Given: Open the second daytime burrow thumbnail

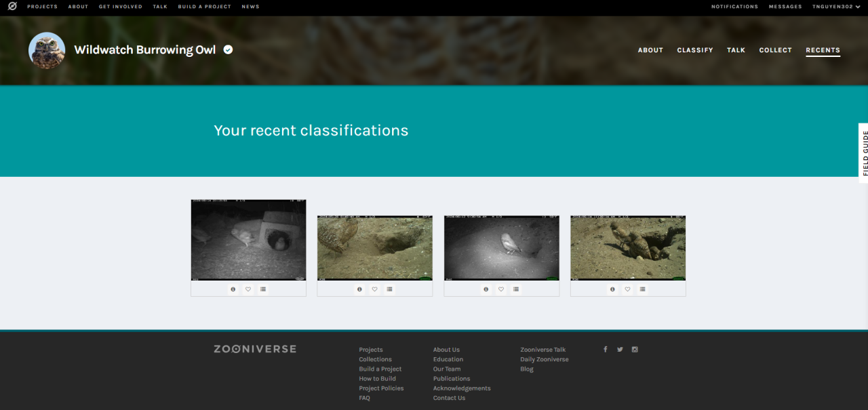Looking at the screenshot, I should point(375,248).
